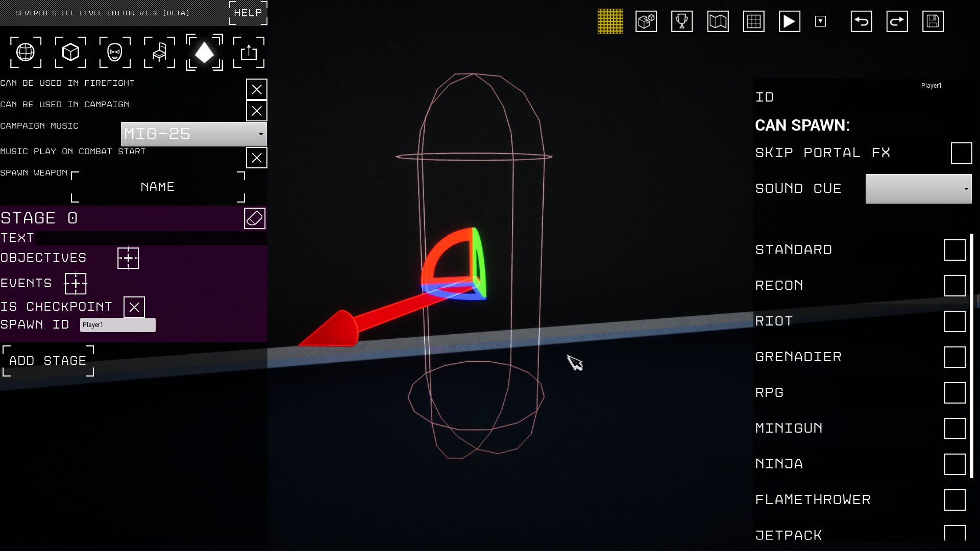Add an objective with plus icon
This screenshot has height=551, width=980.
pos(128,258)
